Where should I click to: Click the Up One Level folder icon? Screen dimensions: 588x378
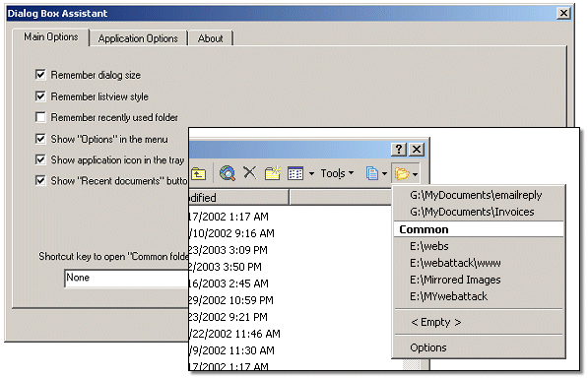tap(198, 174)
